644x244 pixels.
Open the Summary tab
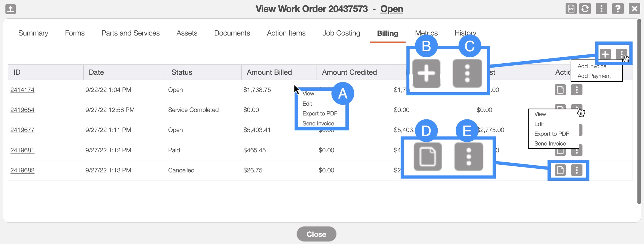(x=33, y=33)
